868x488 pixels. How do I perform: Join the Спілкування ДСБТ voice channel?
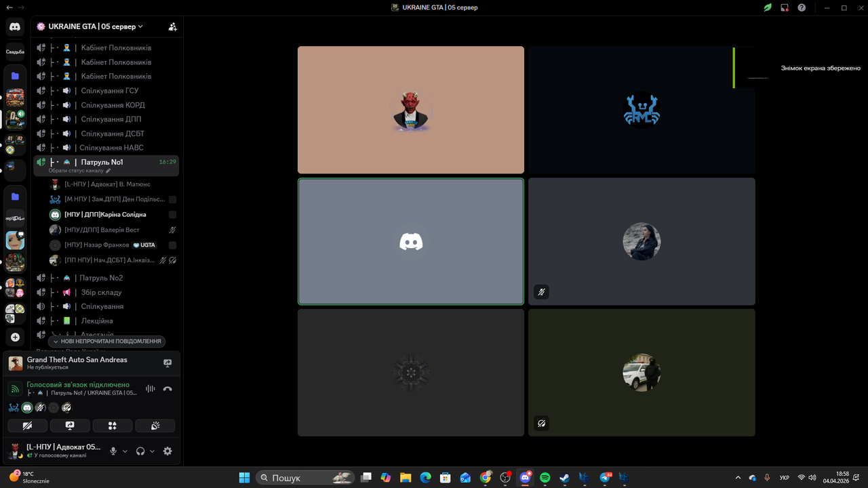pyautogui.click(x=106, y=134)
